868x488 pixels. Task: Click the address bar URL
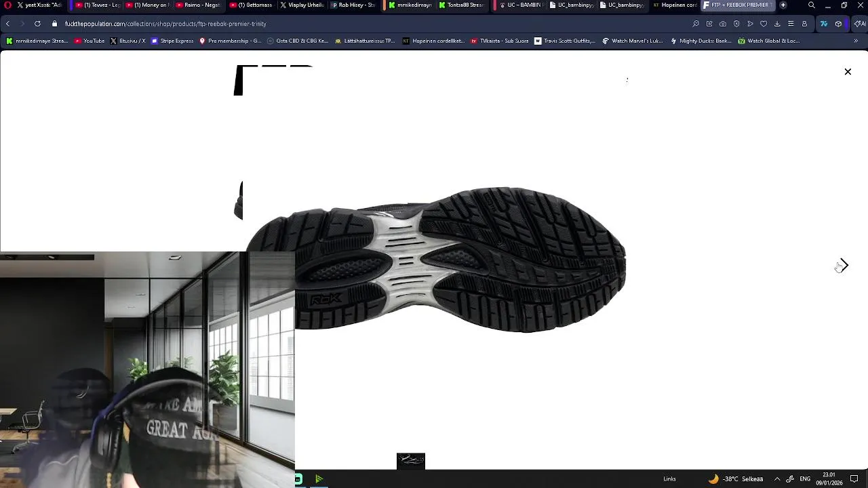[x=165, y=24]
